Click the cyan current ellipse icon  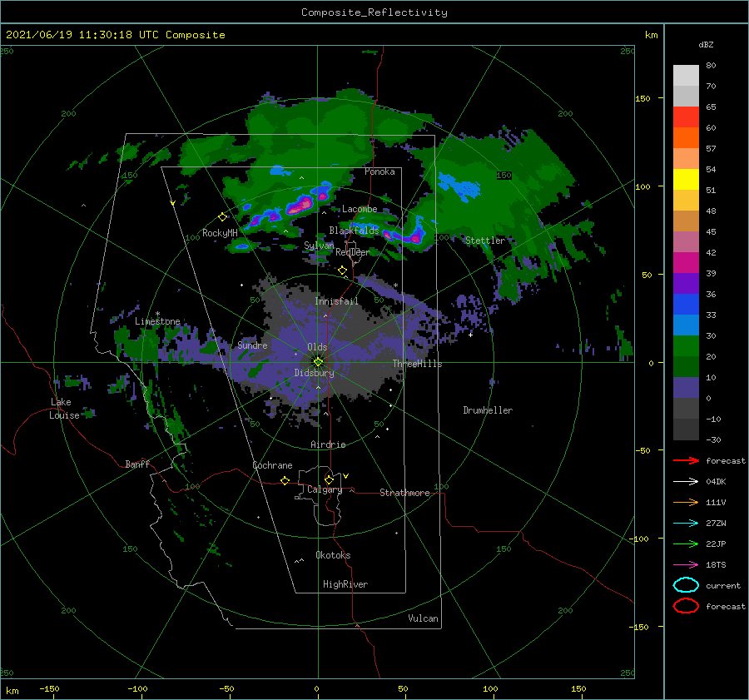[x=686, y=585]
